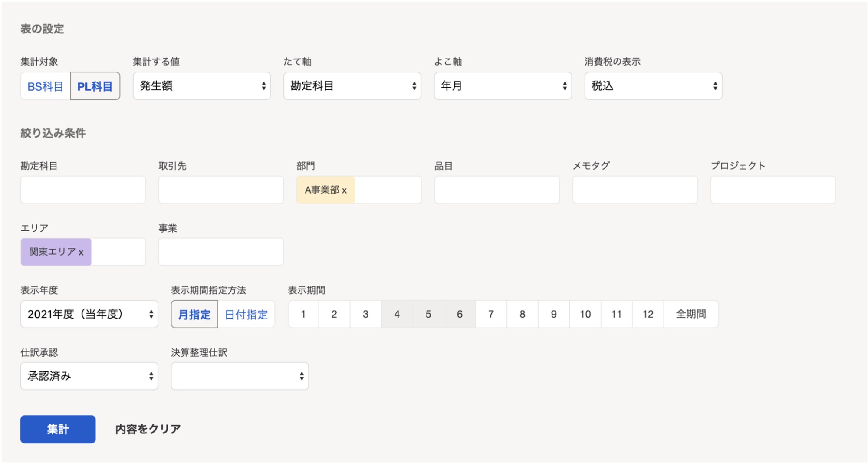
Task: Choose 月指定 period method
Action: [194, 314]
